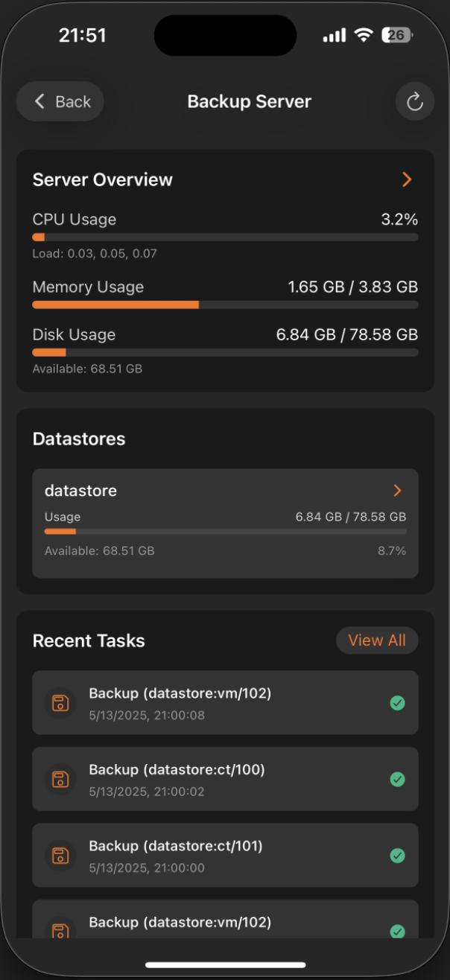Tap the Memory Usage progress bar
The height and width of the screenshot is (980, 450).
[225, 305]
